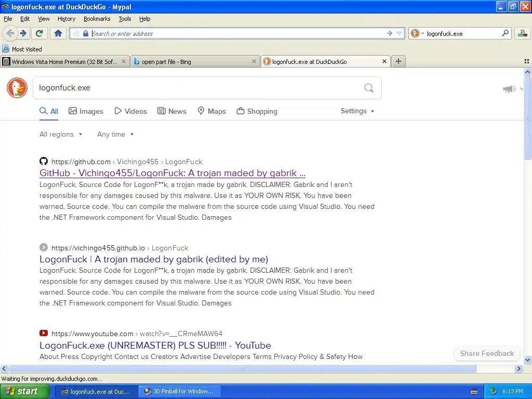Screen dimensions: 532x399
Task: Open the Bookmarks menu
Action: pyautogui.click(x=97, y=19)
